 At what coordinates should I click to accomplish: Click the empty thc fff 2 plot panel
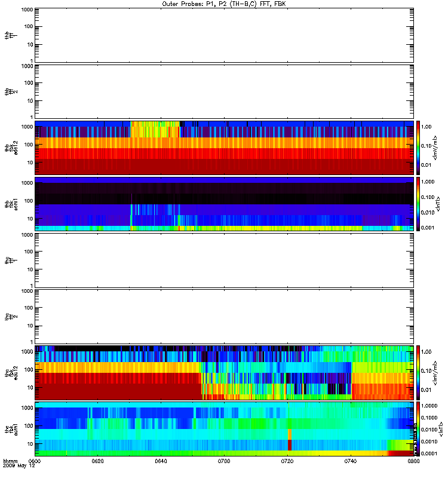[x=224, y=317]
